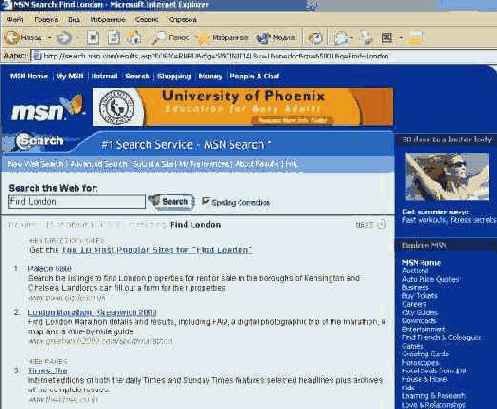
Task: Click the next-results arrow icon beside 'next'
Action: tap(381, 225)
